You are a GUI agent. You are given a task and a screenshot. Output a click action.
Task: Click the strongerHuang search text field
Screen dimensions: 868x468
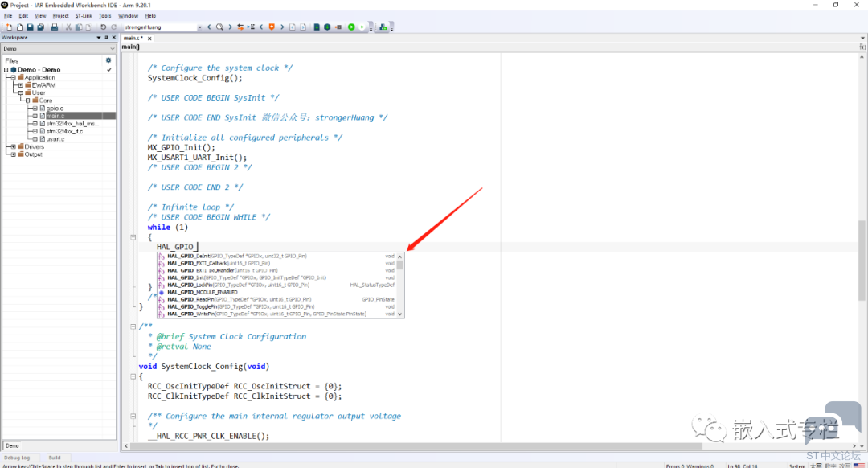tap(159, 27)
